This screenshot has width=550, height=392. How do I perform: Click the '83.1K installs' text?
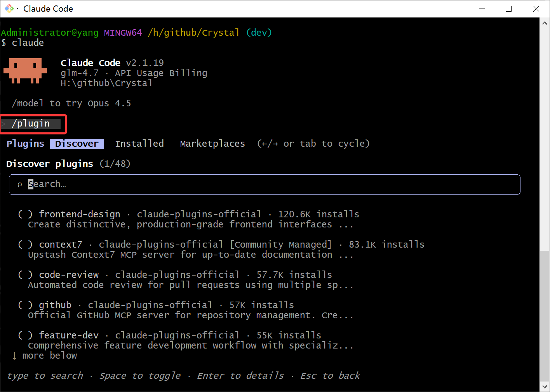pyautogui.click(x=386, y=245)
